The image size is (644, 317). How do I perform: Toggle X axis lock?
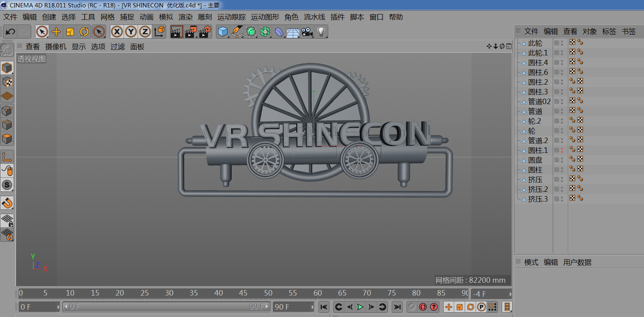click(x=117, y=32)
